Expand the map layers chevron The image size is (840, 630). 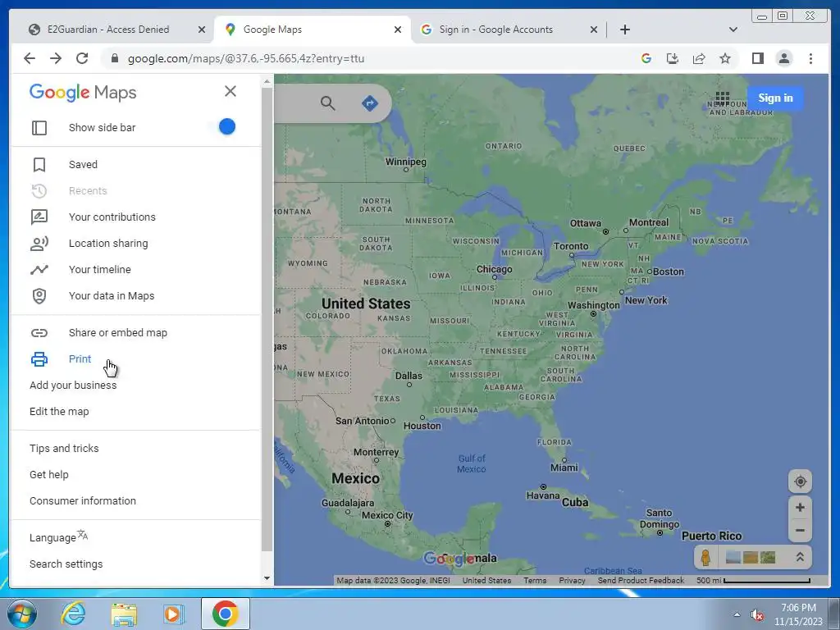click(799, 557)
